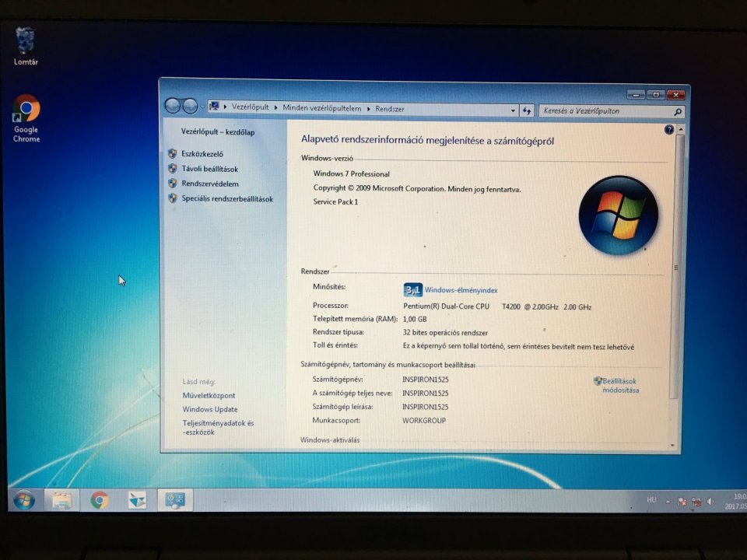
Task: Open Eszközkezelő device manager link
Action: tap(202, 154)
